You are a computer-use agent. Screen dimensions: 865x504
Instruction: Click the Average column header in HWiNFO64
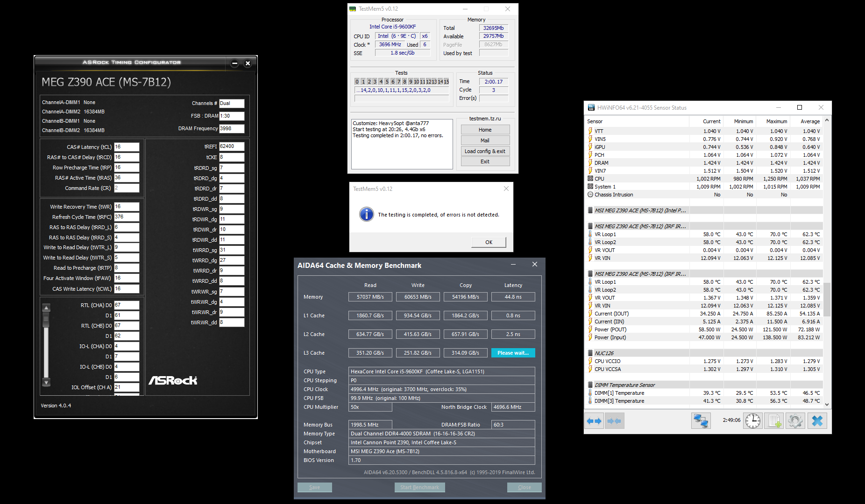810,121
